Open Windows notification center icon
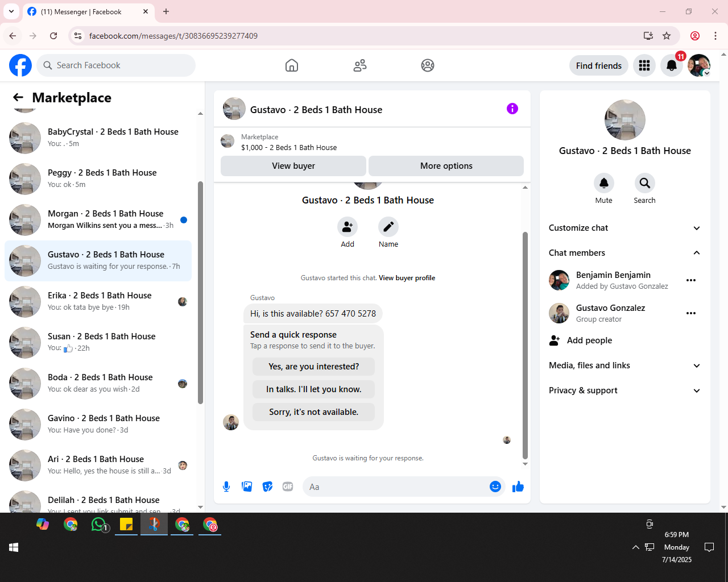The image size is (728, 582). (x=709, y=547)
